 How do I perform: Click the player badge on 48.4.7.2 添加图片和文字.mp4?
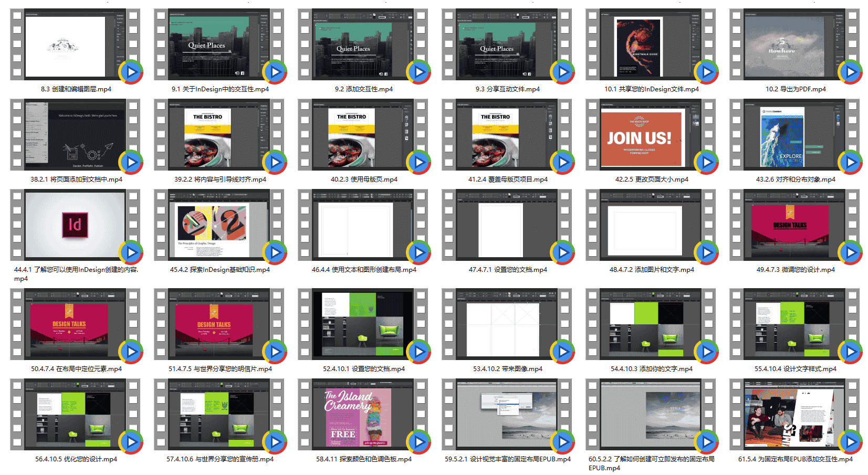point(707,252)
